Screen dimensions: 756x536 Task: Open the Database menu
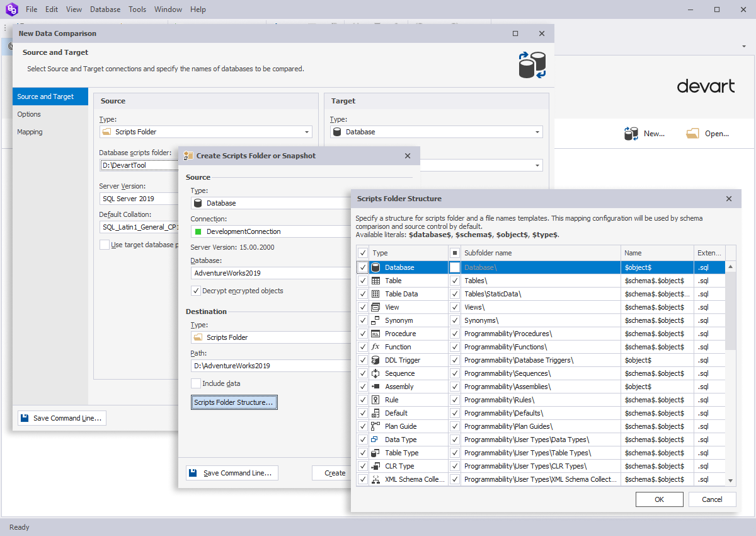coord(105,9)
